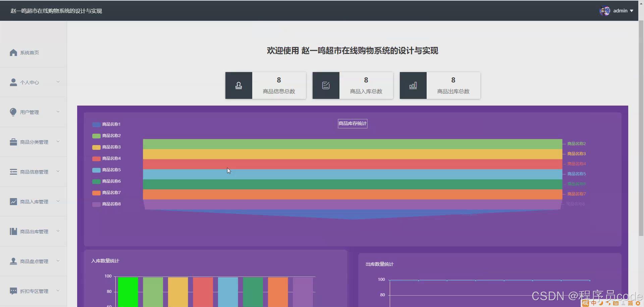Click the page vertical scrollbar
The width and height of the screenshot is (644, 307).
point(641,128)
